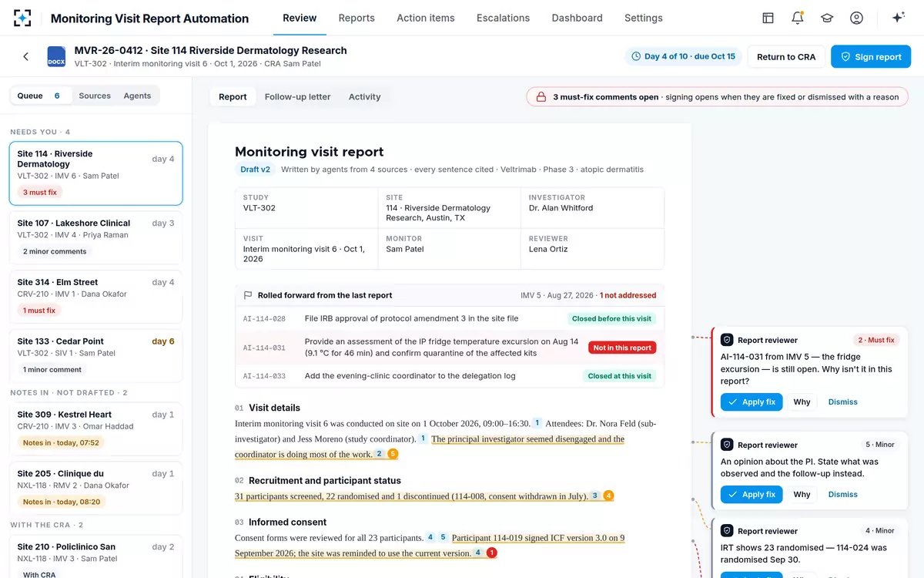Click the flag icon beside Rolled forward
This screenshot has height=578, width=924.
coord(248,295)
